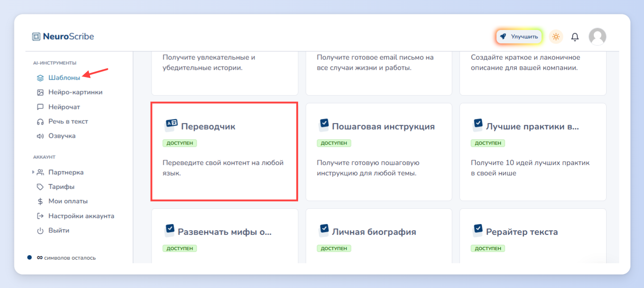This screenshot has height=288, width=644.
Task: Click ДОСТУПЕН badge under Личная биография
Action: (334, 248)
